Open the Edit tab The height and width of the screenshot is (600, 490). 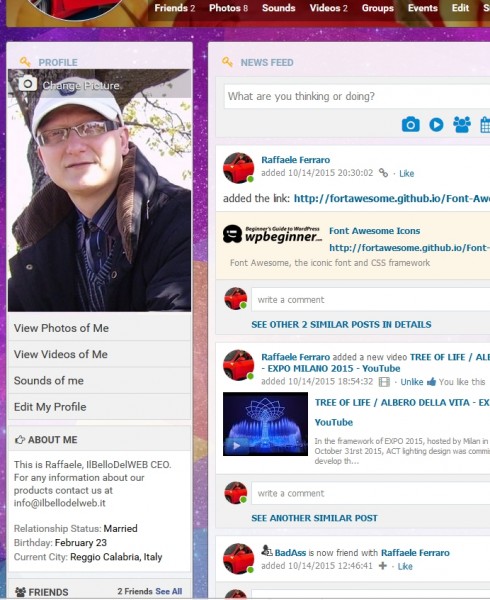(x=460, y=8)
